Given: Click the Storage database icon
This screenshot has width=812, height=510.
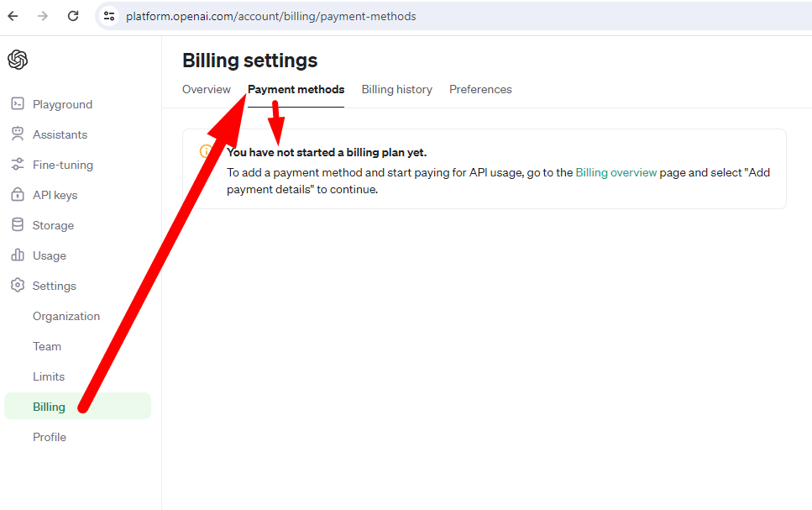Looking at the screenshot, I should 18,224.
